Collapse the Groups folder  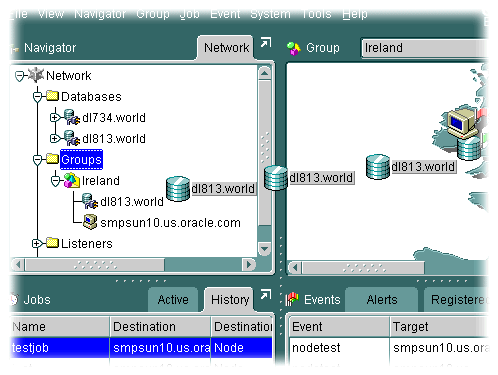tap(37, 160)
